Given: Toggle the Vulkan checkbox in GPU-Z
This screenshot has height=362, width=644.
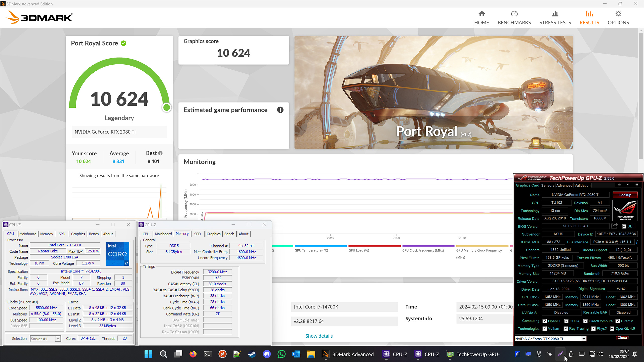Looking at the screenshot, I should click(545, 329).
